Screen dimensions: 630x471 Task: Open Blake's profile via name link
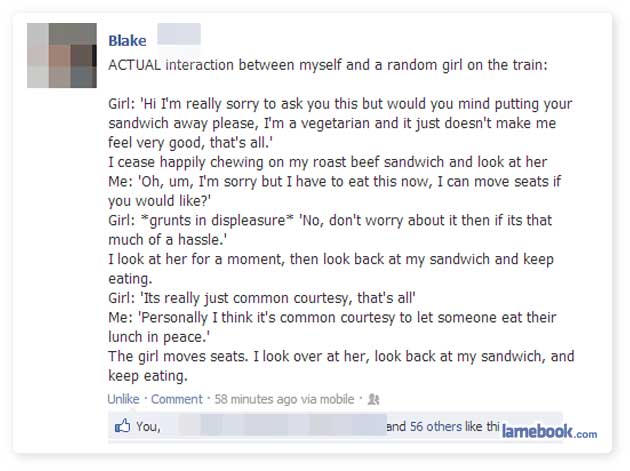[126, 41]
